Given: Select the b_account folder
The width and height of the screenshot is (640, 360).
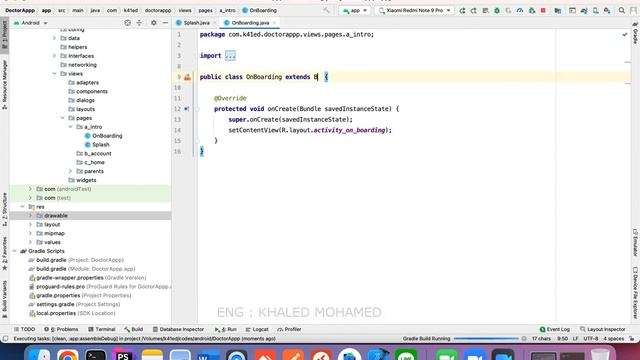Looking at the screenshot, I should [x=94, y=153].
